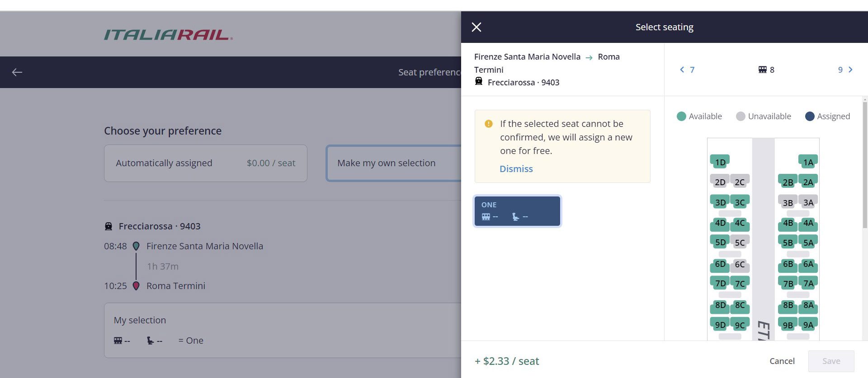The width and height of the screenshot is (868, 378).
Task: Close the Select seating panel
Action: (x=476, y=27)
